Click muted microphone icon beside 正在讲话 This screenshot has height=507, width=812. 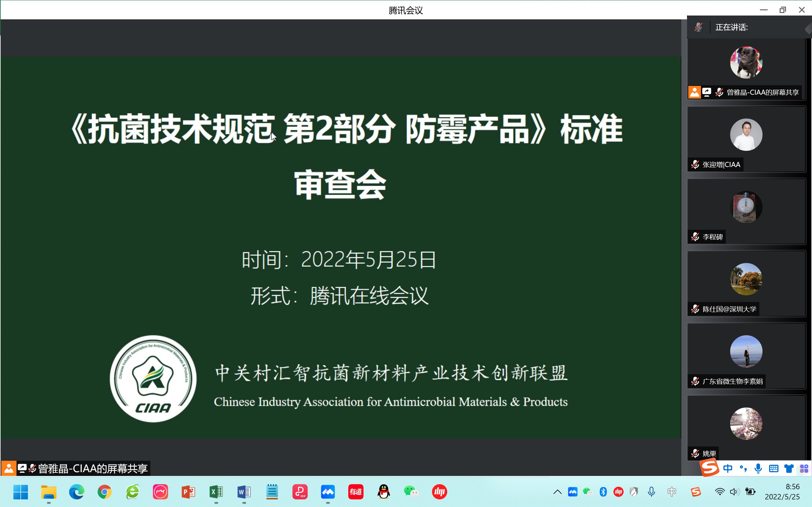[698, 27]
